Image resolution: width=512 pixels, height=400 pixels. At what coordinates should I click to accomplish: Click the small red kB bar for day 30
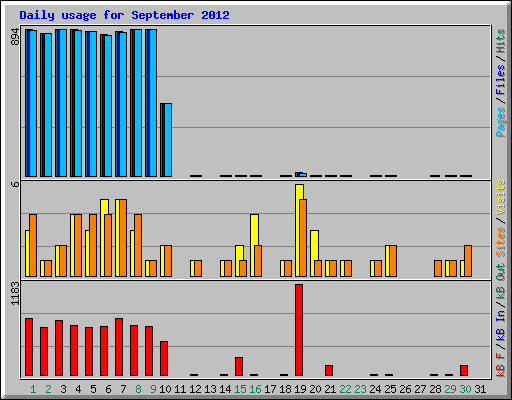pos(464,371)
